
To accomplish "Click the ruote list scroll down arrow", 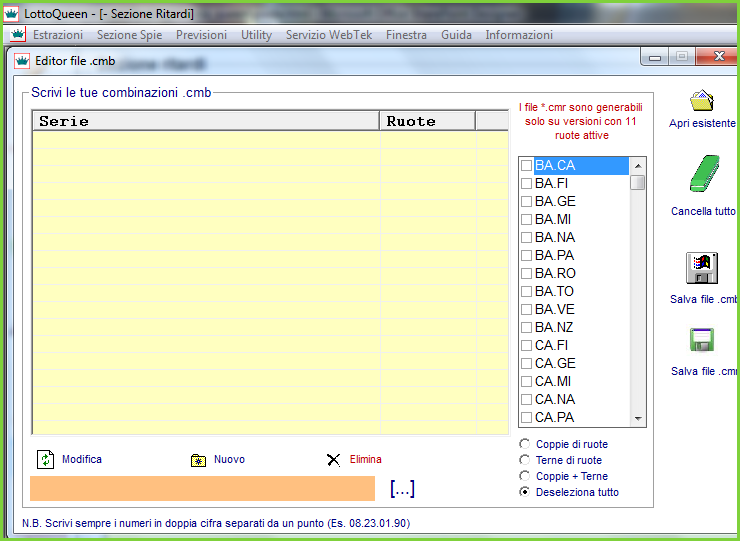I will coord(638,418).
